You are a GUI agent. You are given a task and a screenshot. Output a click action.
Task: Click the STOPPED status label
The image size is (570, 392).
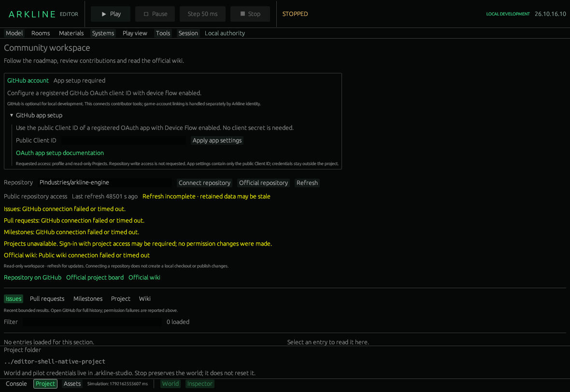[x=295, y=14]
